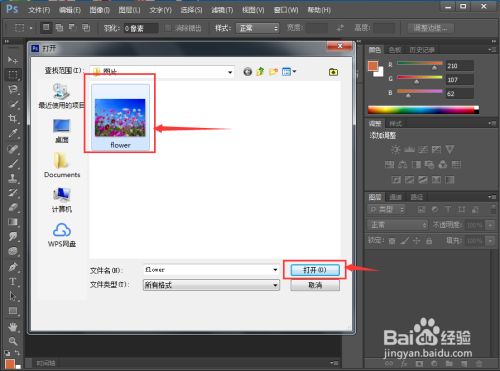
Task: Select the Eraser tool
Action: (x=13, y=207)
